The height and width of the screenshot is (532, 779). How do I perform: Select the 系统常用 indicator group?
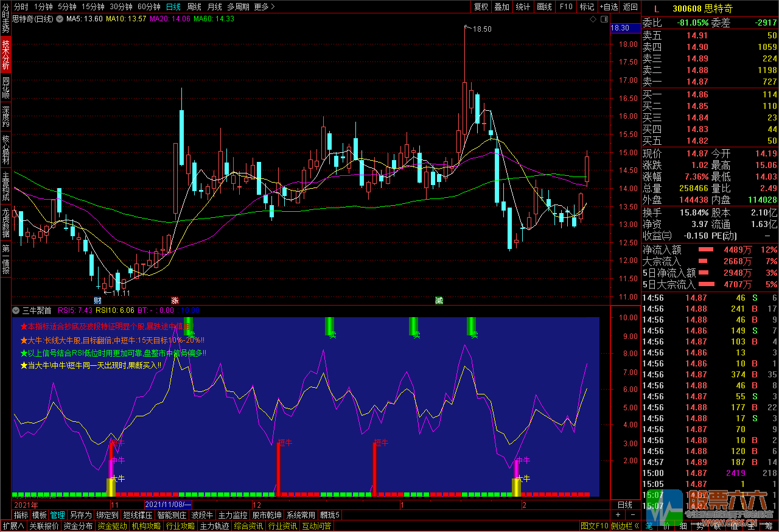click(x=301, y=515)
